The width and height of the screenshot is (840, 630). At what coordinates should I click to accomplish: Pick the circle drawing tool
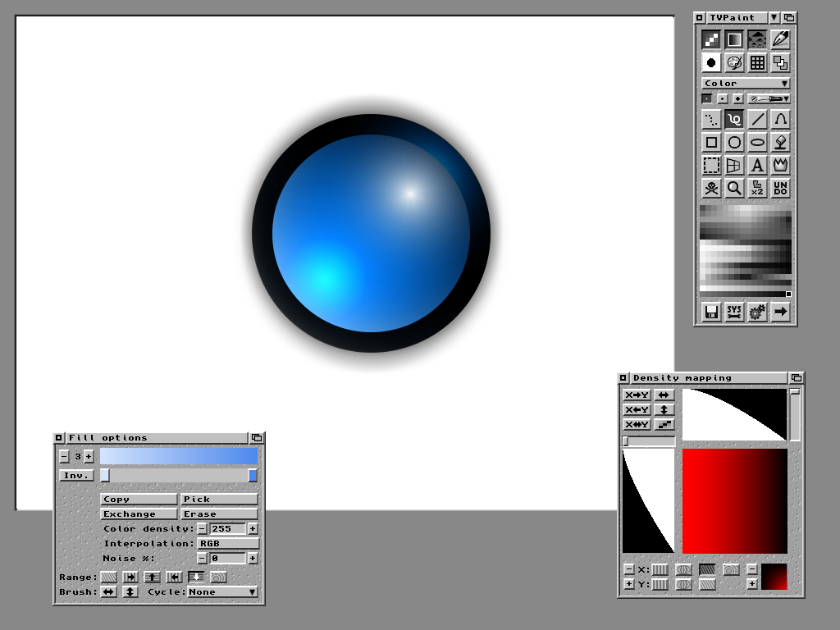734,142
